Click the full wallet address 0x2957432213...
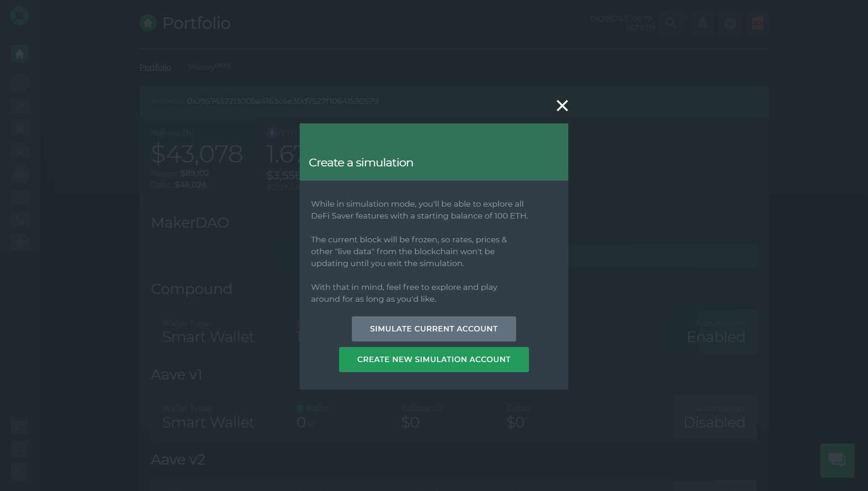 pyautogui.click(x=282, y=101)
